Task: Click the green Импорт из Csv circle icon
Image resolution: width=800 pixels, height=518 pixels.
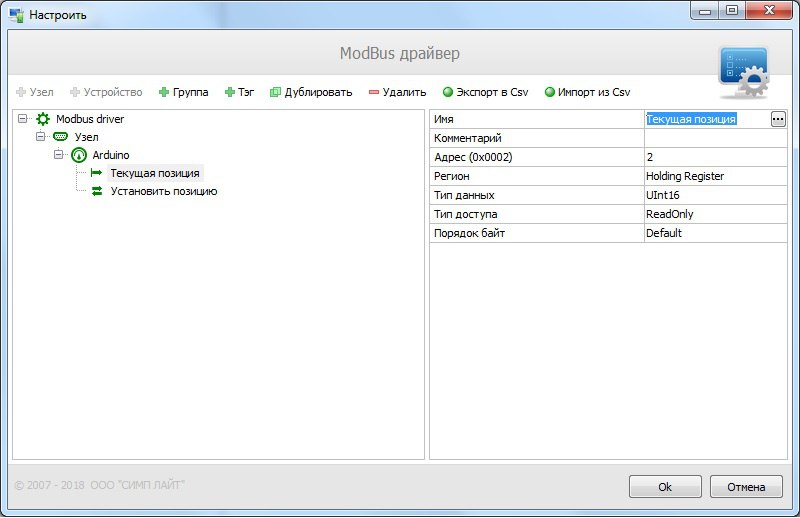Action: [x=549, y=92]
